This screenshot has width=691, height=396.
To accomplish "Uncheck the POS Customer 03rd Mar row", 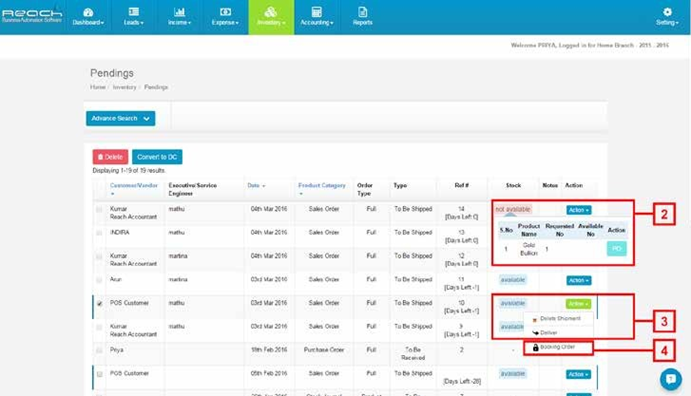I will tap(99, 303).
